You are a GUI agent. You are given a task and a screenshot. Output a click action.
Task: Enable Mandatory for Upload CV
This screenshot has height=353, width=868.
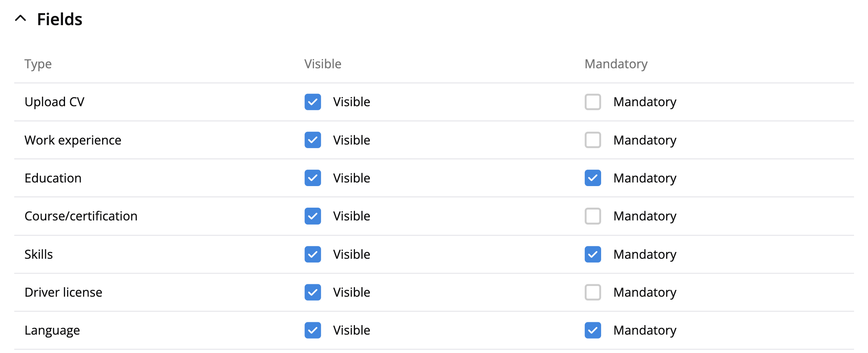tap(593, 102)
